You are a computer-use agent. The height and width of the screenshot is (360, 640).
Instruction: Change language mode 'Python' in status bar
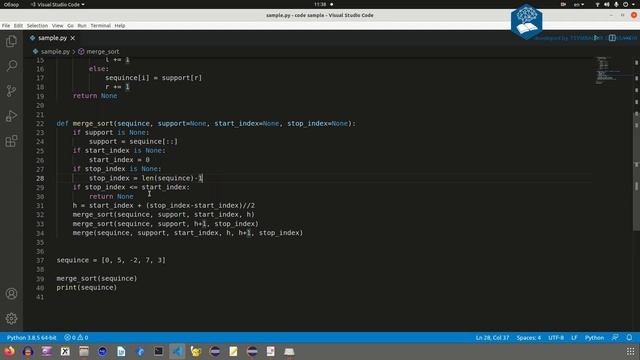(594, 338)
